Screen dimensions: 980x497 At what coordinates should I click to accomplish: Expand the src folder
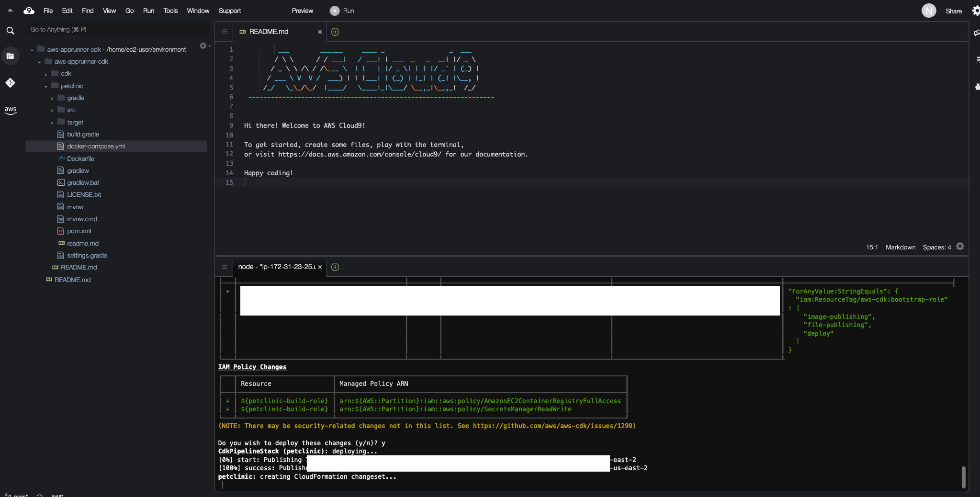click(x=52, y=110)
